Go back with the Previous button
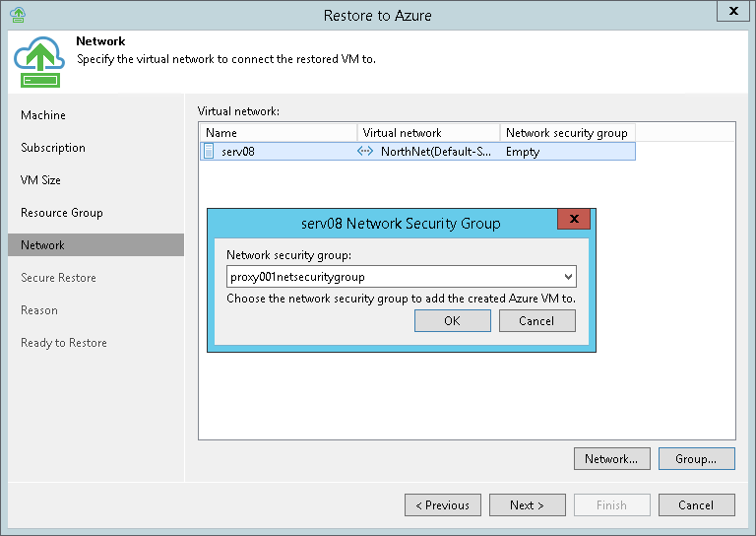 [443, 505]
